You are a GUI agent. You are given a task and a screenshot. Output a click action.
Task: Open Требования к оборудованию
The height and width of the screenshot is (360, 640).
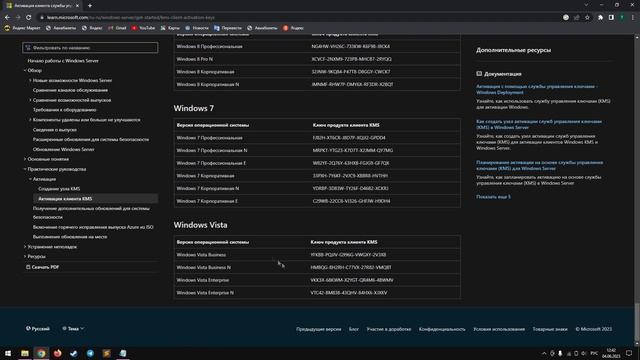(x=64, y=110)
